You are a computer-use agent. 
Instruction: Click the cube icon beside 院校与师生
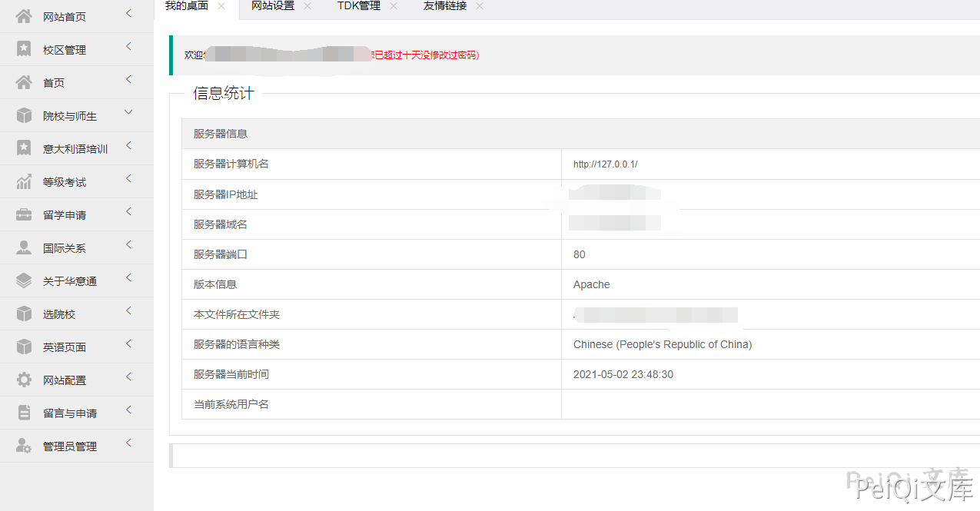24,115
